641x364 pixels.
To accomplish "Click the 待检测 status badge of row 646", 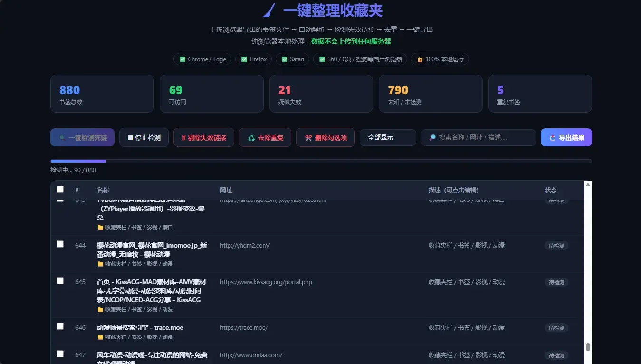I will click(x=556, y=328).
